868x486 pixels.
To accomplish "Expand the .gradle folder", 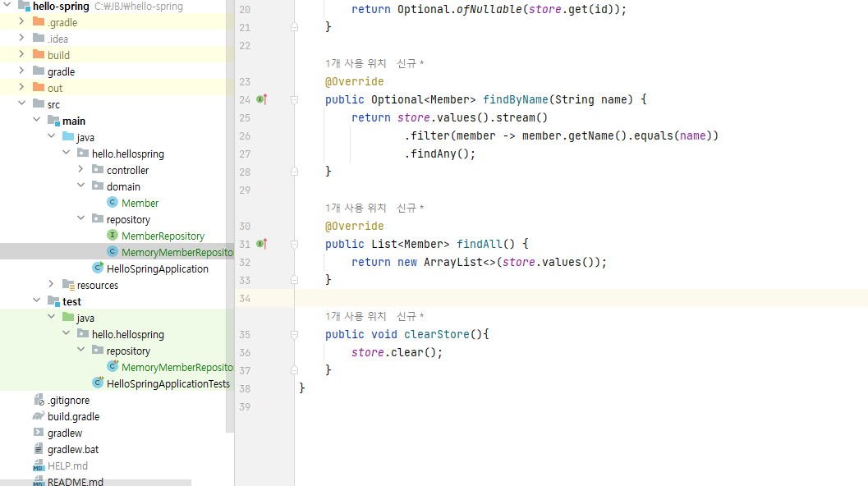I will [21, 21].
